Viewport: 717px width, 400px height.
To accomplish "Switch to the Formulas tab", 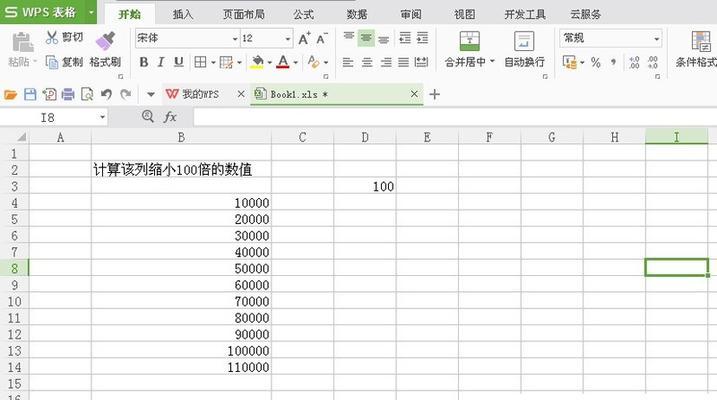I will coord(303,14).
